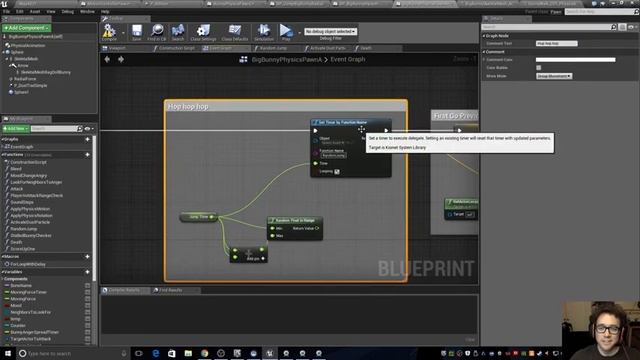The height and width of the screenshot is (360, 640).
Task: Click the plus icon in Functions section
Action: (87, 155)
